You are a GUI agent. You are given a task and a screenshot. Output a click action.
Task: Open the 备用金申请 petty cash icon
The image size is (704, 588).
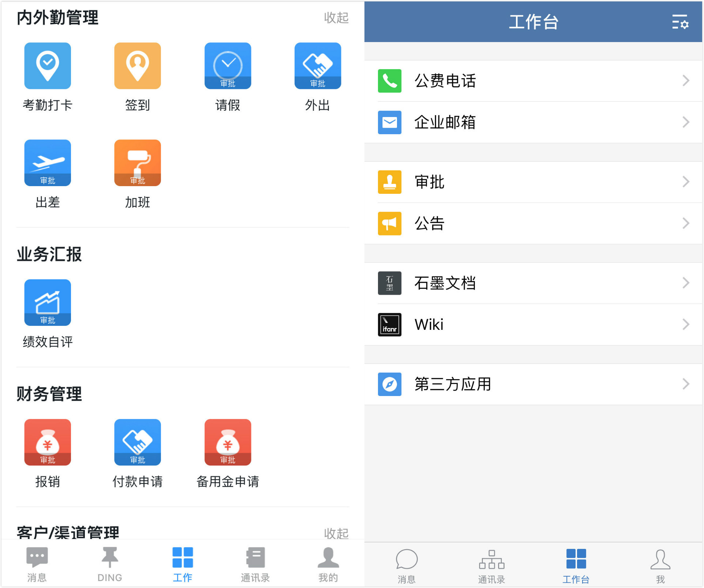[228, 442]
